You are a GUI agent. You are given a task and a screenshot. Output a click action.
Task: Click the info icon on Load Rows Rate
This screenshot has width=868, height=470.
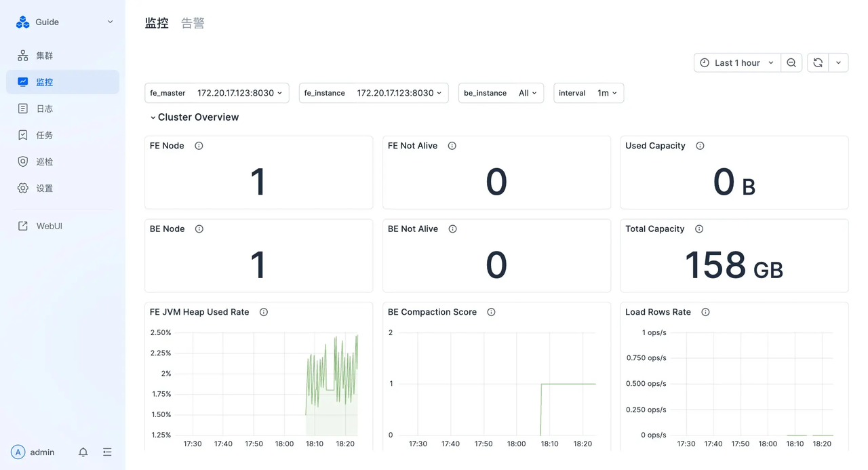tap(705, 313)
